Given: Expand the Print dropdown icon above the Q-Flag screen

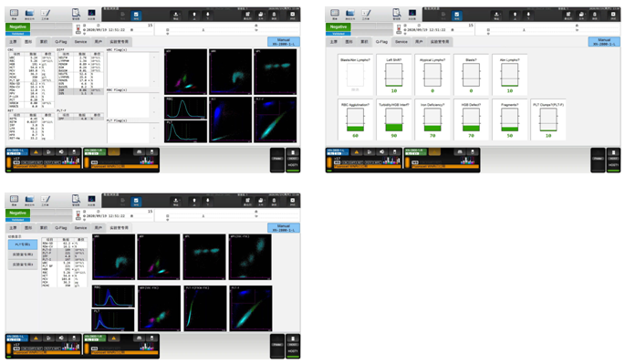Looking at the screenshot, I should coord(581,15).
